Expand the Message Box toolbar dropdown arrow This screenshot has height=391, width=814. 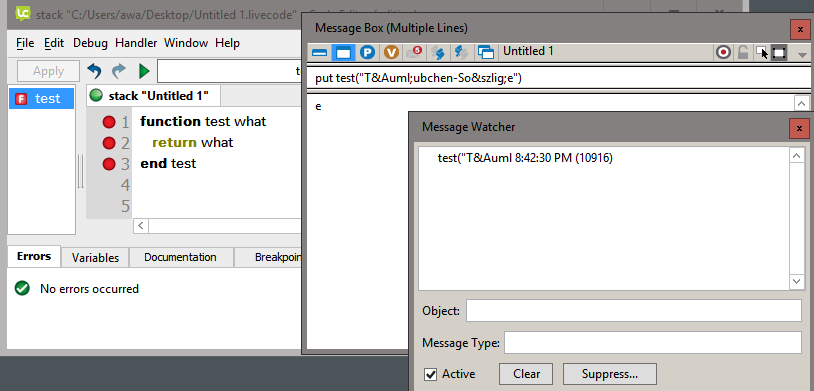802,54
